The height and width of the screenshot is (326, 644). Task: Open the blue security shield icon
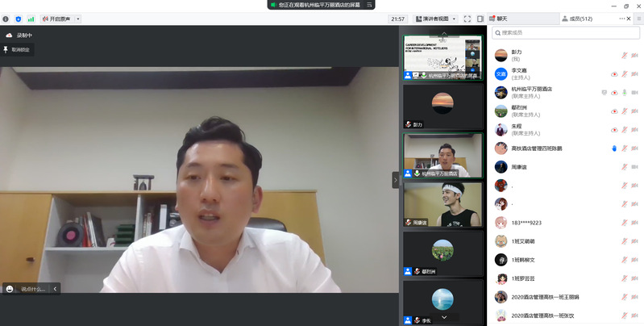coord(18,19)
